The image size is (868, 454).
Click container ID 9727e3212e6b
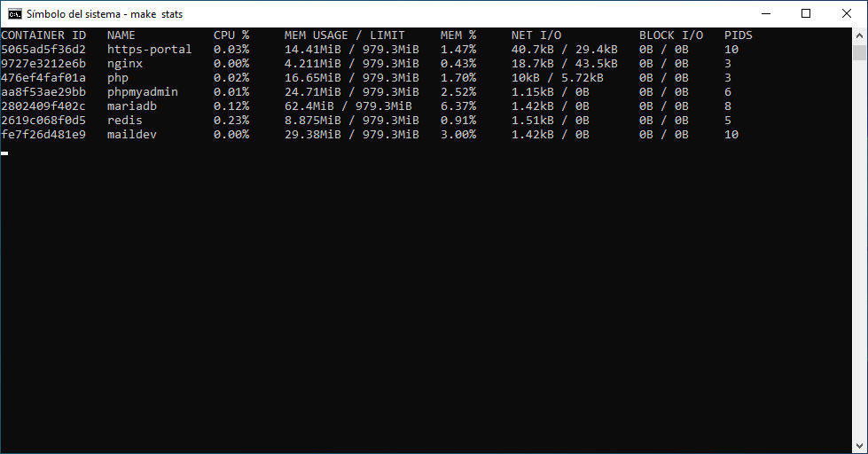(43, 64)
